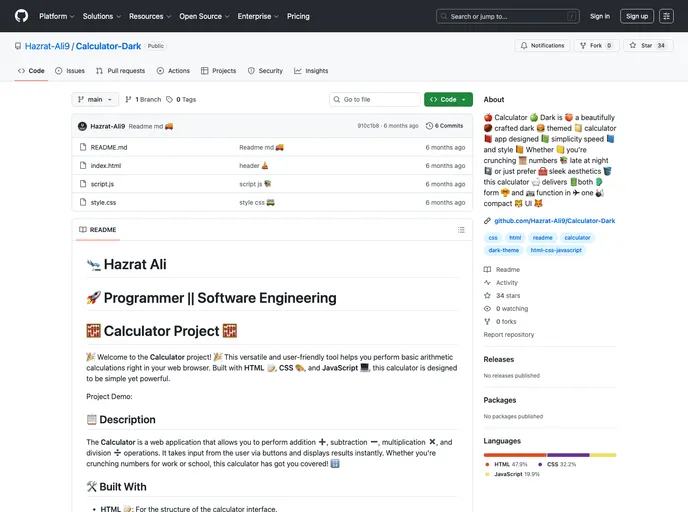This screenshot has width=688, height=512.
Task: Open the Platform menu dropdown
Action: coord(56,16)
